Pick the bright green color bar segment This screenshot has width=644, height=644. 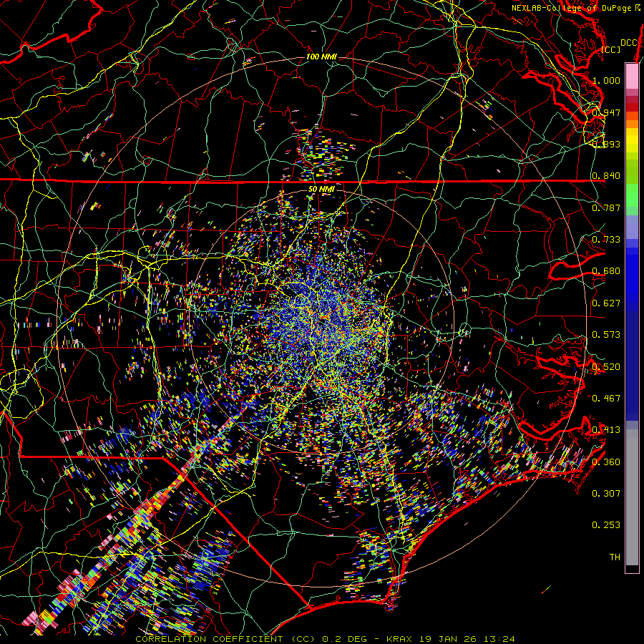click(x=632, y=195)
